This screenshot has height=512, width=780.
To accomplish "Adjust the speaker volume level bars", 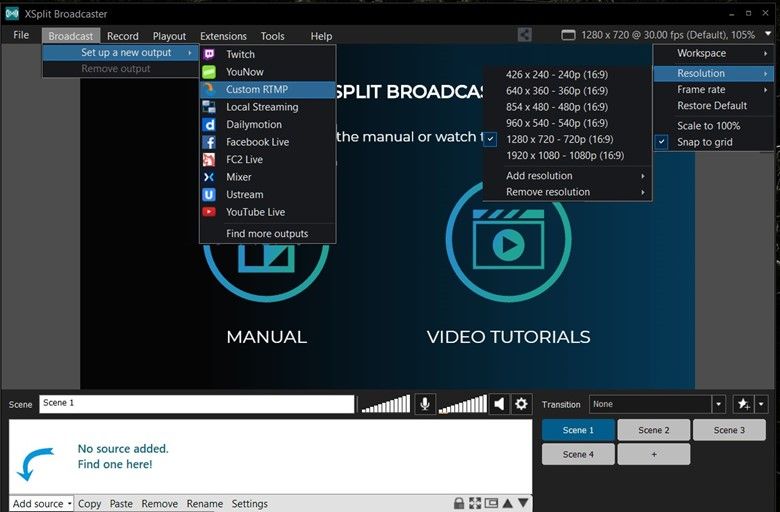I will pyautogui.click(x=463, y=404).
